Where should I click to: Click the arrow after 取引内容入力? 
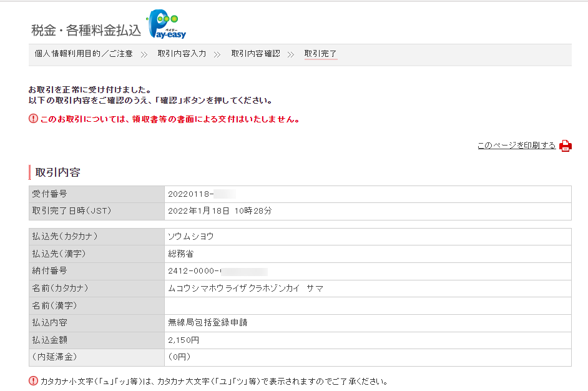coord(217,55)
